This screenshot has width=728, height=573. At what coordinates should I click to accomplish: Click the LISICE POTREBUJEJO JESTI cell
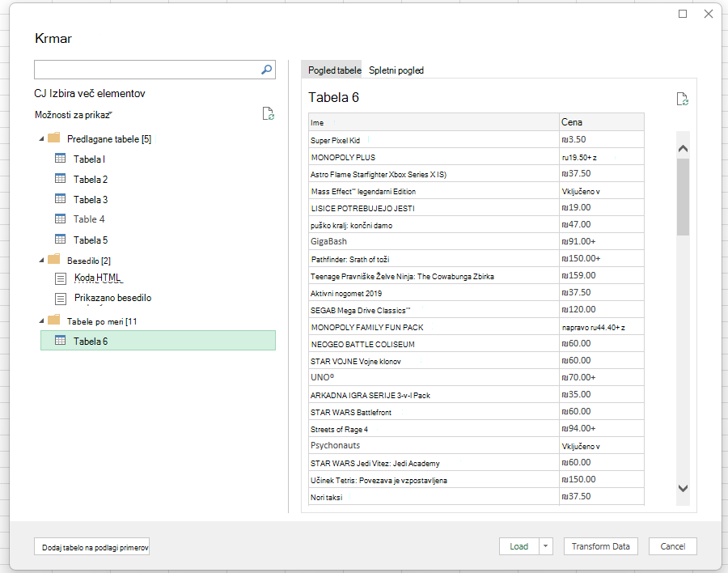coord(434,208)
